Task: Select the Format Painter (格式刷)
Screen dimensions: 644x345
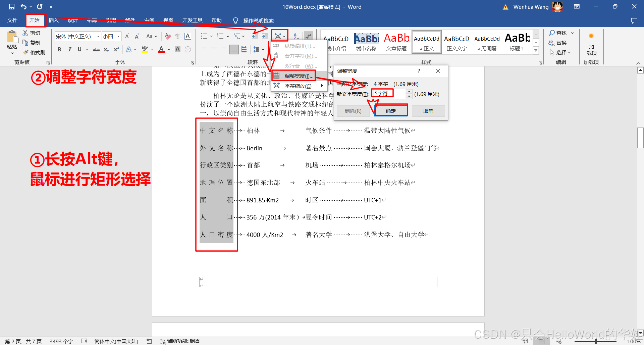Action: click(34, 52)
